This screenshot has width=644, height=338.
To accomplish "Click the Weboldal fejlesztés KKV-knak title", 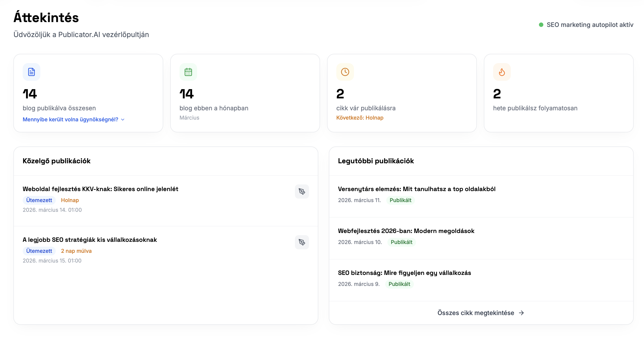I will pos(100,189).
